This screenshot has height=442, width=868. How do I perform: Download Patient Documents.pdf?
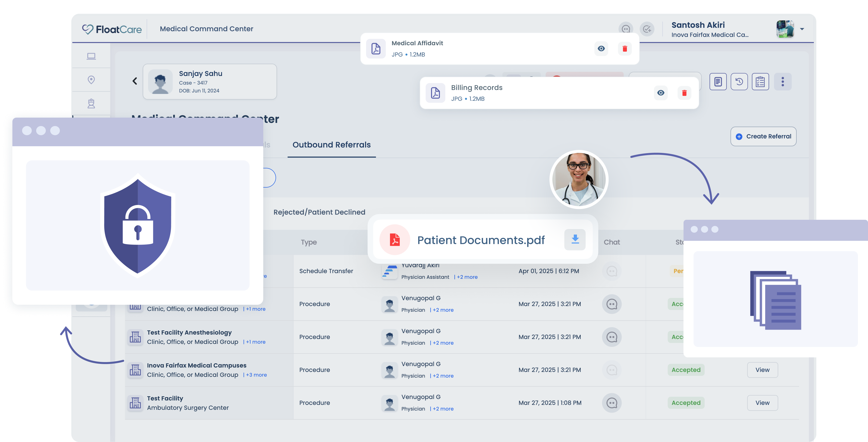point(575,240)
